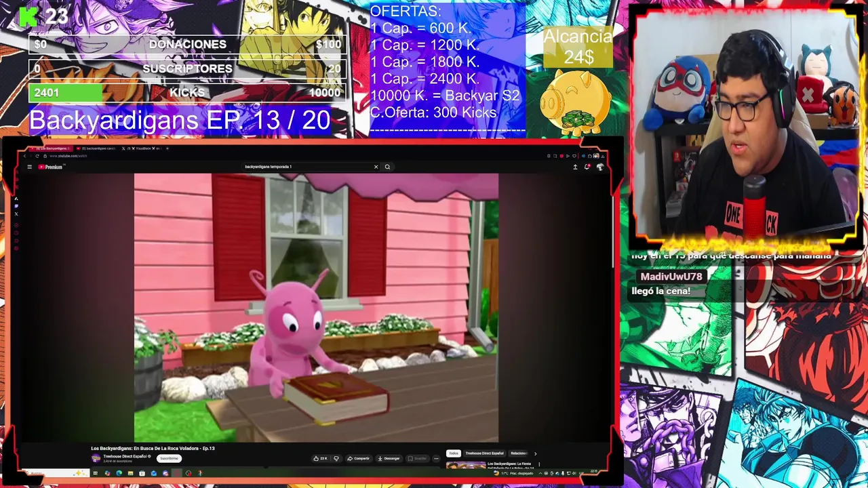The width and height of the screenshot is (868, 488).
Task: Click the browser address bar URL
Action: coord(68,156)
